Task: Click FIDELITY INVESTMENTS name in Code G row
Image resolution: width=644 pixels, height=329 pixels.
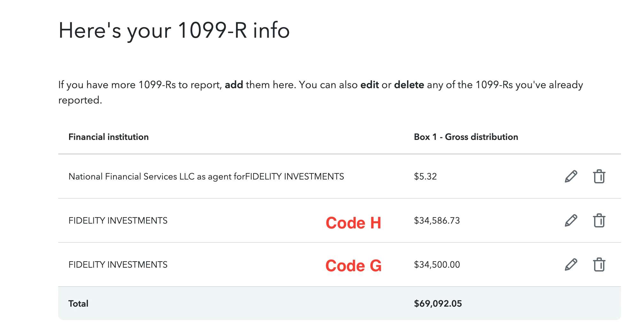Action: point(118,264)
